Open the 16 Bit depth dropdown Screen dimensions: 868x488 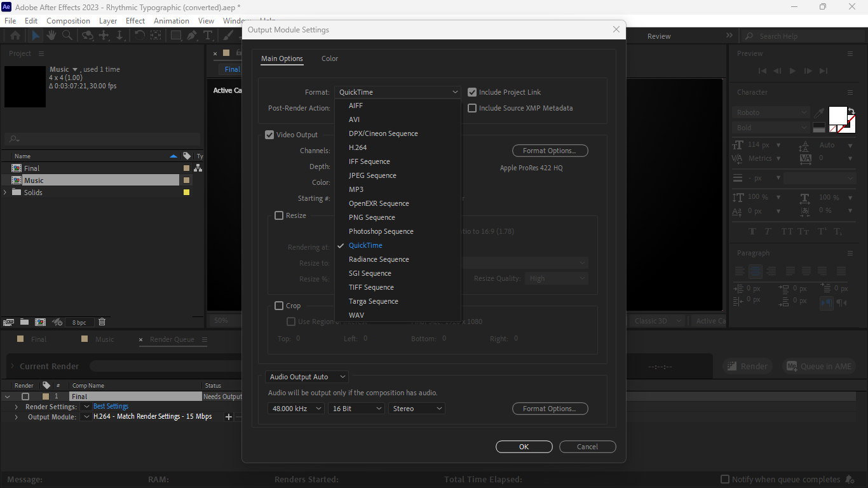pos(356,409)
